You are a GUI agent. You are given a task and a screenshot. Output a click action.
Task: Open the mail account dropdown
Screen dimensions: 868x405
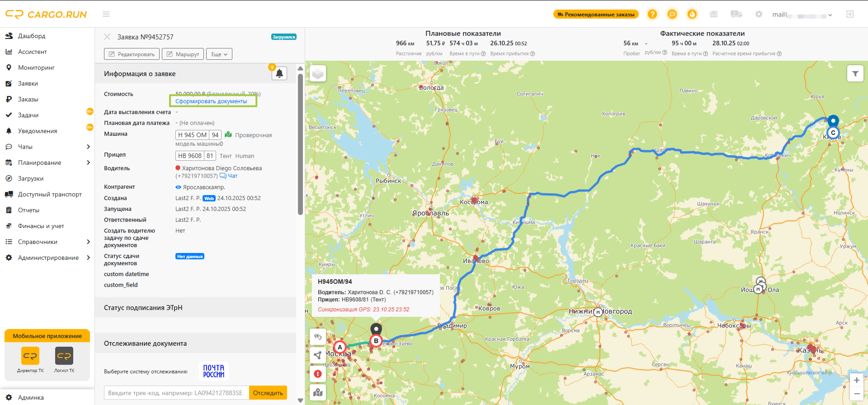click(x=802, y=15)
